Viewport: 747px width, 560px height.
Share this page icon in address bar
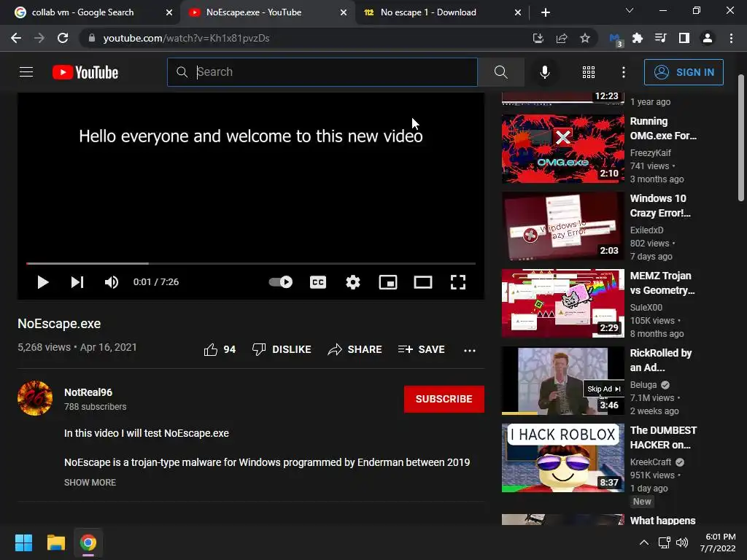[562, 38]
